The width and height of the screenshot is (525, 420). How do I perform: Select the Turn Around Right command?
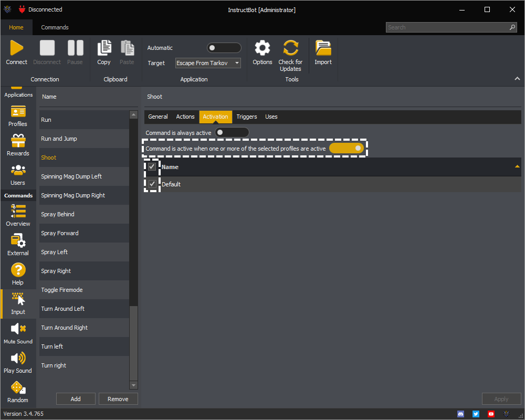point(84,328)
